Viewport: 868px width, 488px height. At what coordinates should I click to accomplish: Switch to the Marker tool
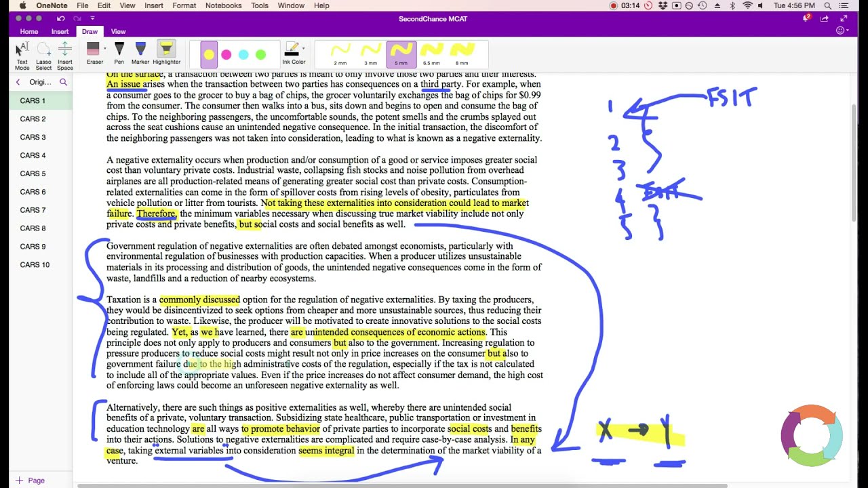(140, 54)
